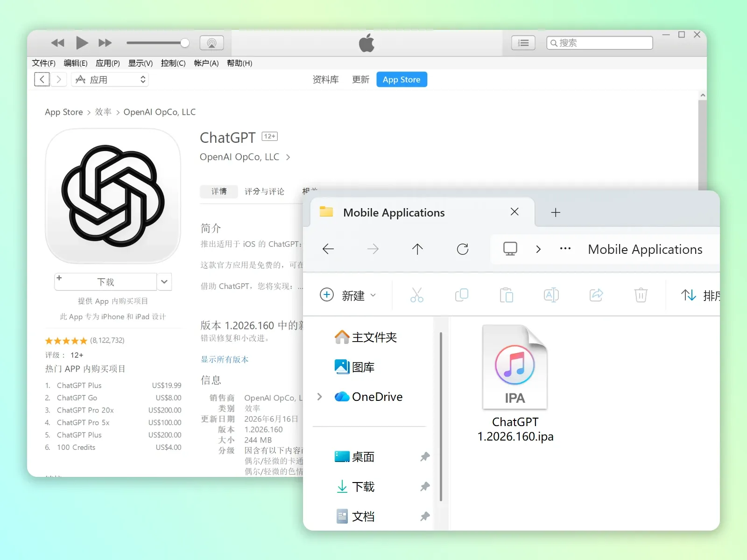Open the Sort 排序 button

[700, 295]
